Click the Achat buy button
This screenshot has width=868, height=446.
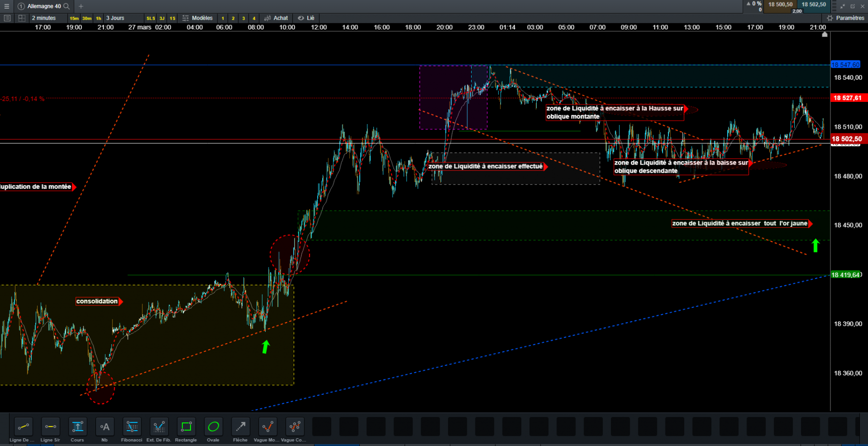point(276,18)
